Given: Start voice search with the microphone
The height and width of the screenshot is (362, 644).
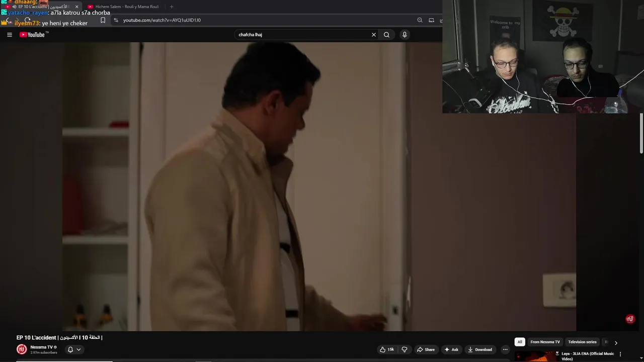Looking at the screenshot, I should pos(405,35).
